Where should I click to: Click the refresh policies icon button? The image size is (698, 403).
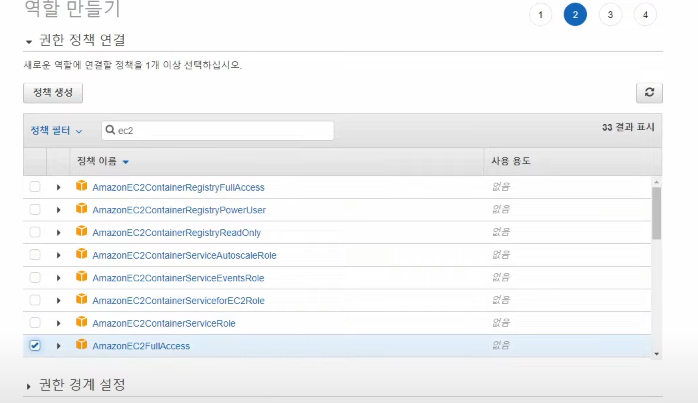[x=649, y=93]
